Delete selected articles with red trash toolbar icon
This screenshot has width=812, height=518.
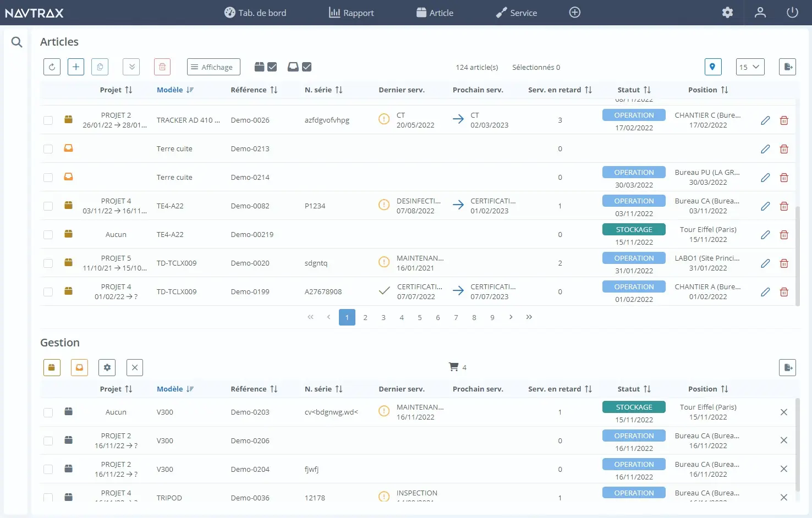click(x=162, y=67)
